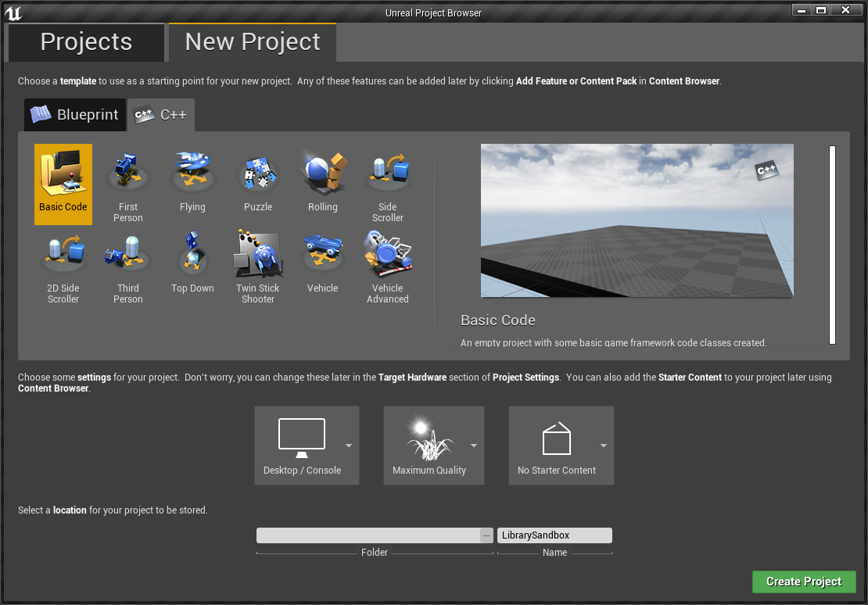Open the Maximum Quality dropdown arrow
868x605 pixels.
tap(474, 446)
